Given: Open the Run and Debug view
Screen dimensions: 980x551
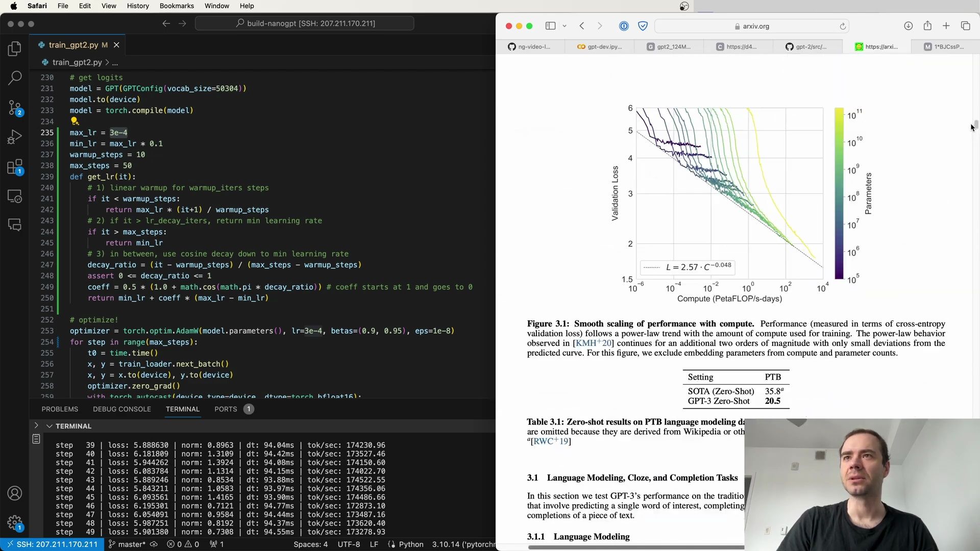Looking at the screenshot, I should click(x=15, y=137).
